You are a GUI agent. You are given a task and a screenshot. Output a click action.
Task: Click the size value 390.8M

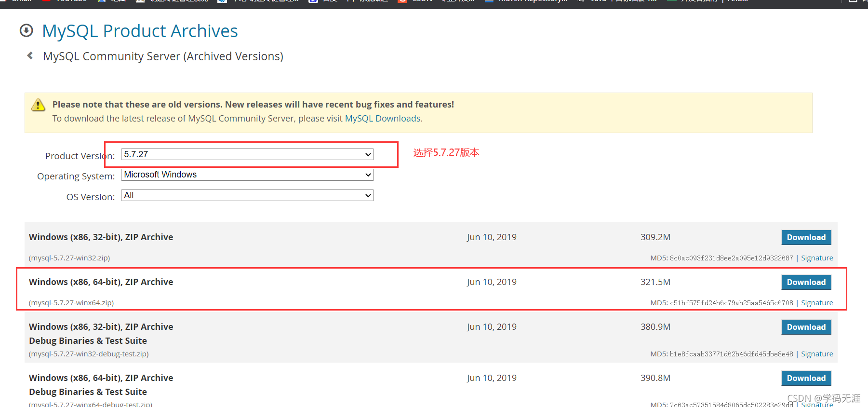(x=655, y=378)
